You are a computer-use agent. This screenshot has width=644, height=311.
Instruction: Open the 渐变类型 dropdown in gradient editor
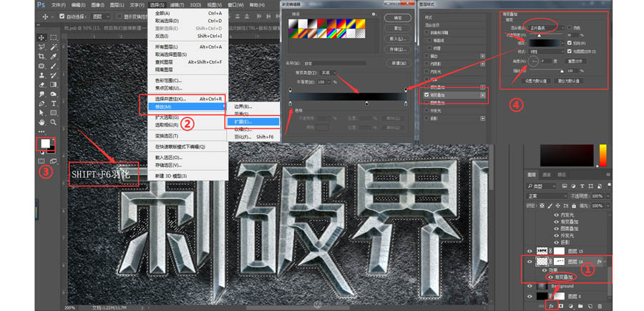(327, 72)
